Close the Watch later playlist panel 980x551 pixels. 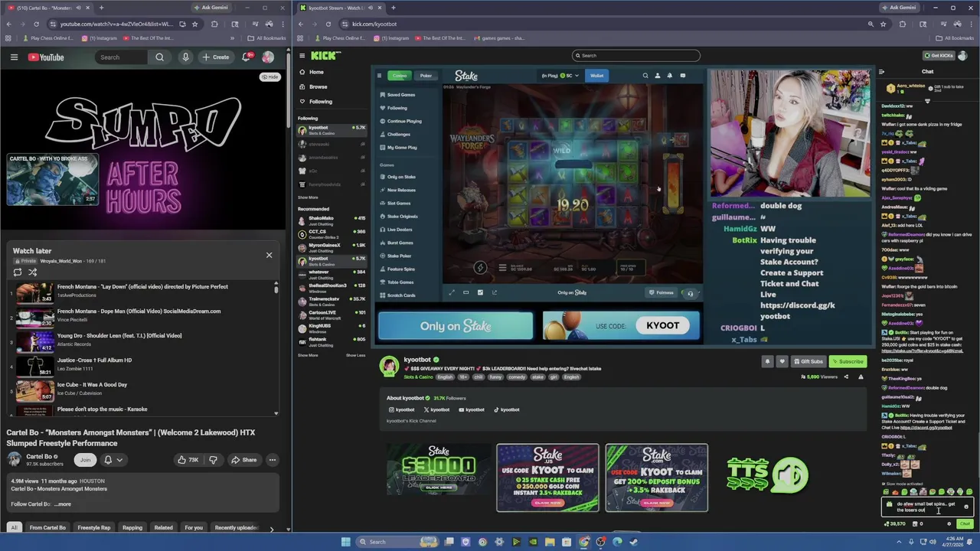(269, 255)
